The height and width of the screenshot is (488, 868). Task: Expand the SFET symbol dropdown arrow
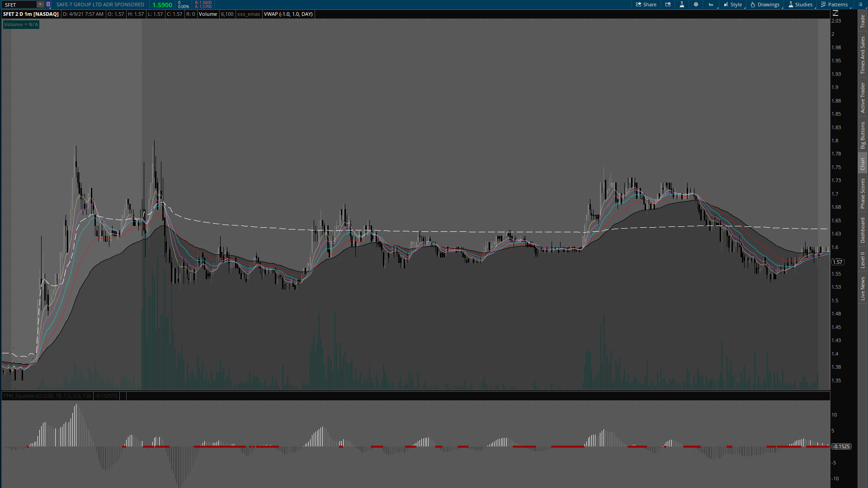[x=40, y=5]
